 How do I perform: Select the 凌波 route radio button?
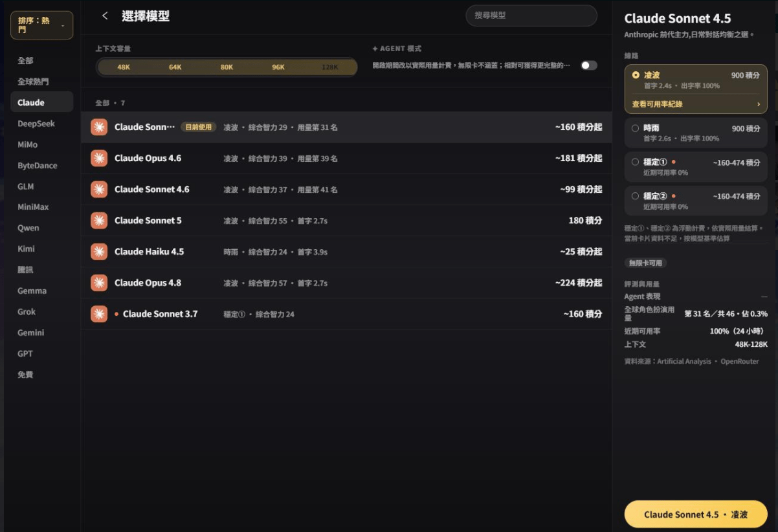point(636,75)
